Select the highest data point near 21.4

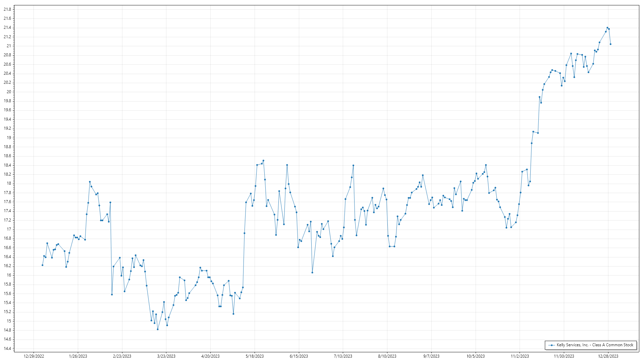607,28
